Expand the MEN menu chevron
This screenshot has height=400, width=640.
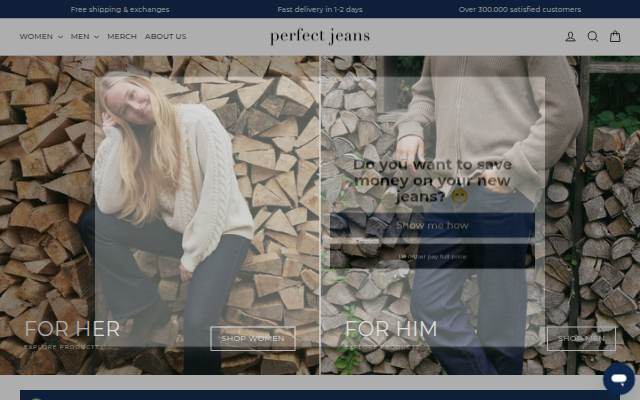coord(96,37)
